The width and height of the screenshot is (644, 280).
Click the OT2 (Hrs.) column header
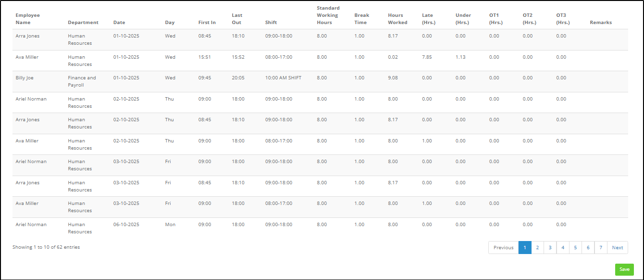pos(530,19)
